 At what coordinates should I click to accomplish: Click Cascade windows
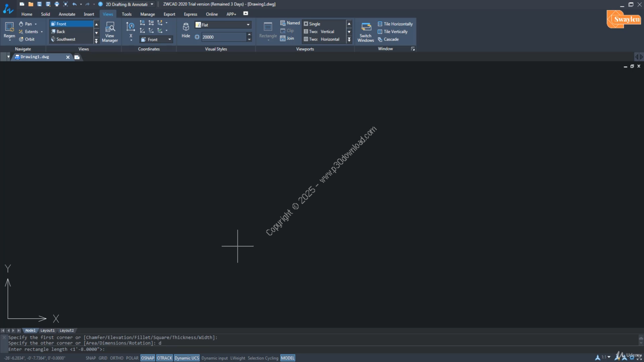(388, 39)
